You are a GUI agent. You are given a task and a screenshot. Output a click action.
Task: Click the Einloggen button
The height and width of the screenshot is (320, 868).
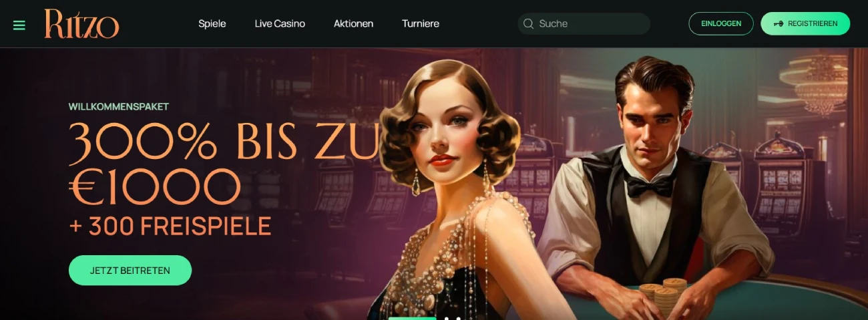tap(721, 23)
